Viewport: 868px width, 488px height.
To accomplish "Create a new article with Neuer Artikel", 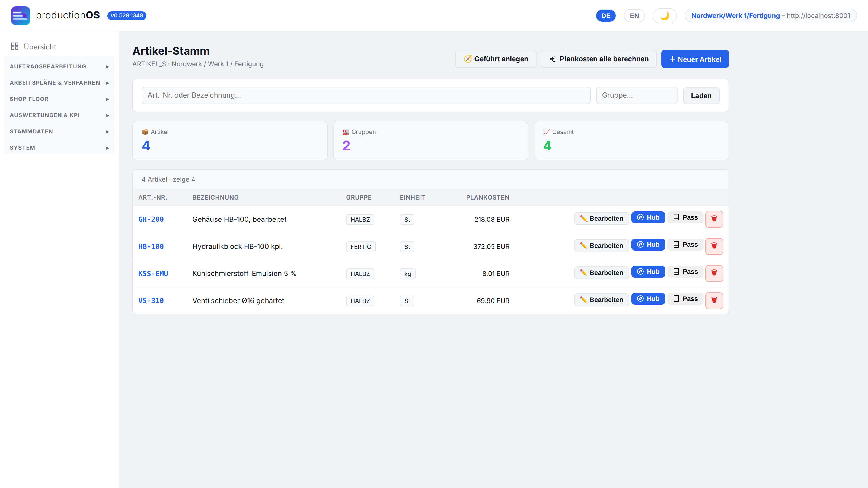I will point(695,59).
